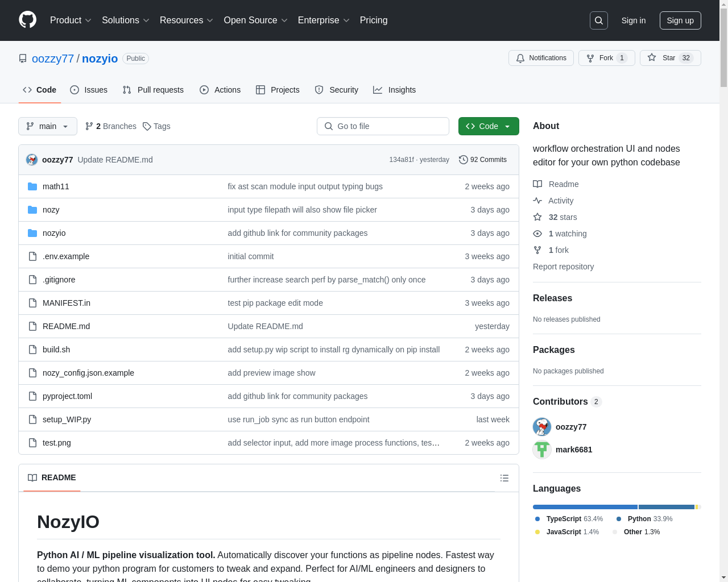Click the pyproject.toml file icon

[x=32, y=396]
